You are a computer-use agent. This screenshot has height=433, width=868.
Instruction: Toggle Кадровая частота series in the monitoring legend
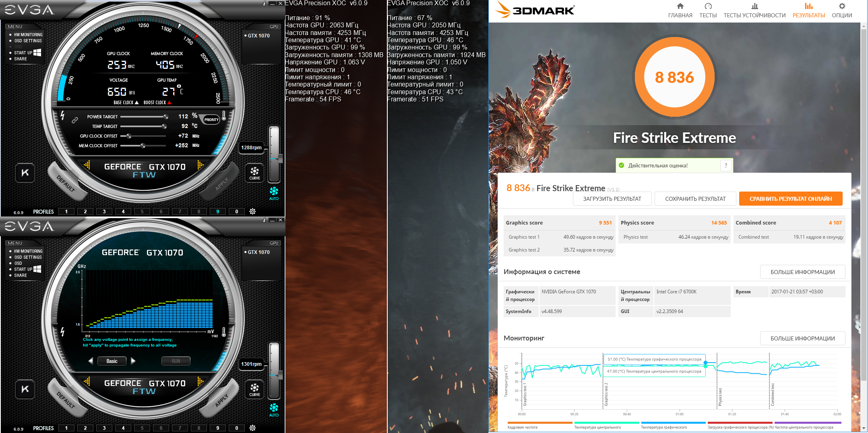[539, 425]
